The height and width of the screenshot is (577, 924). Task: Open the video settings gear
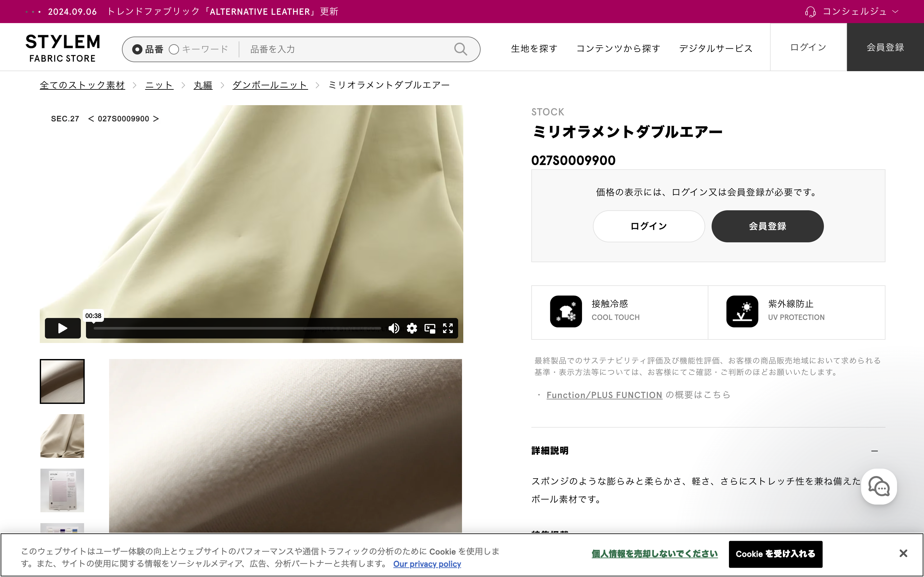pyautogui.click(x=412, y=328)
